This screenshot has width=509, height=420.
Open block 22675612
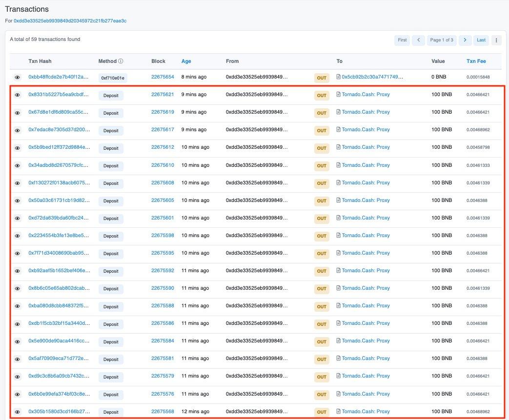point(163,147)
